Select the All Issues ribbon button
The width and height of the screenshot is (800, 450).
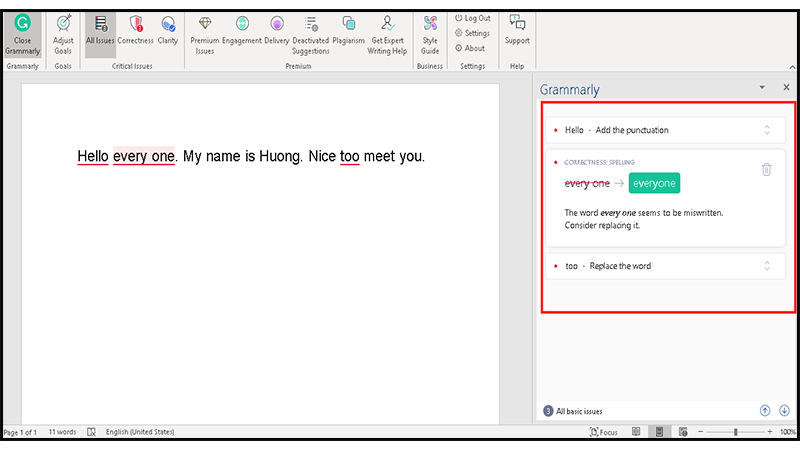pyautogui.click(x=100, y=34)
